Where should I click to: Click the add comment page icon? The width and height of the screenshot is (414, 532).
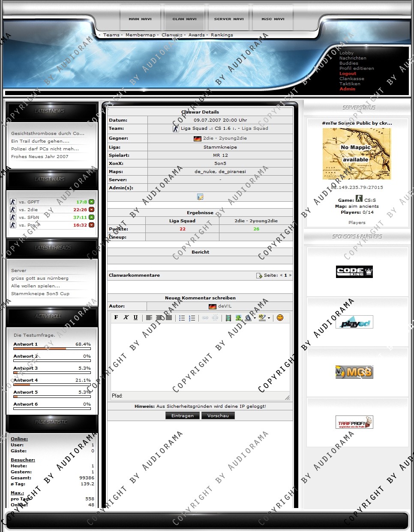coord(259,275)
